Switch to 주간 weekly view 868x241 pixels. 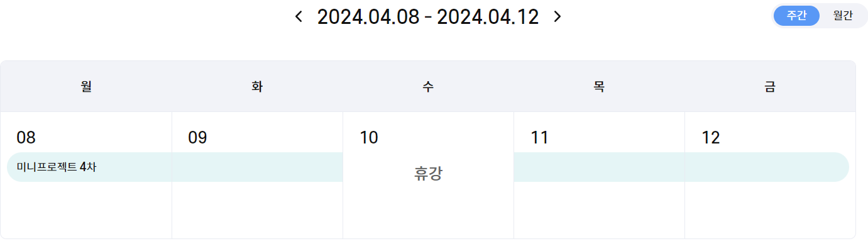[x=796, y=16]
